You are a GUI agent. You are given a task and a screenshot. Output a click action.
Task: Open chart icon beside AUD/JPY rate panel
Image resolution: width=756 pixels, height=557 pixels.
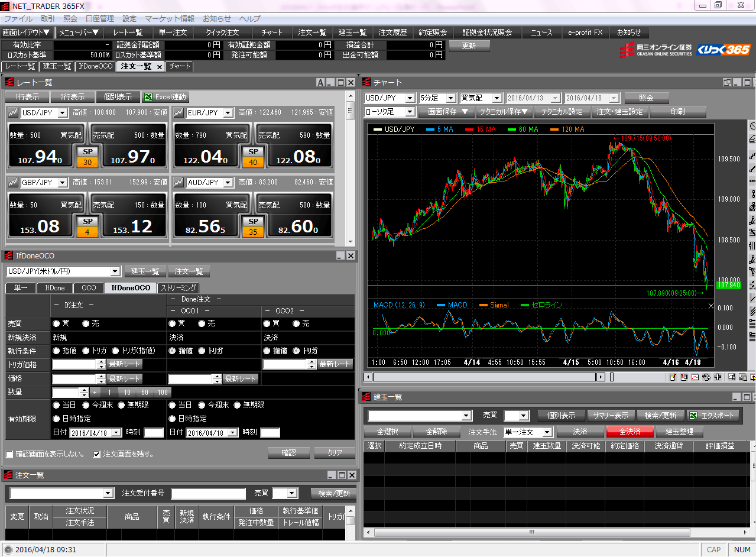tap(178, 183)
